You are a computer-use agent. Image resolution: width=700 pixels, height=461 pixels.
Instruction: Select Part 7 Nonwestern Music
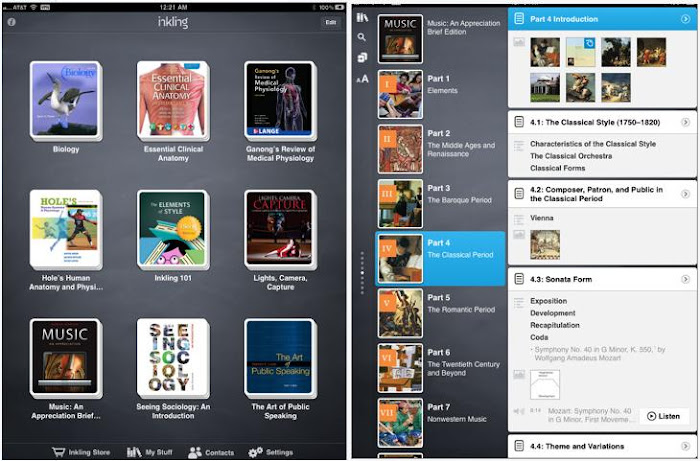(441, 423)
